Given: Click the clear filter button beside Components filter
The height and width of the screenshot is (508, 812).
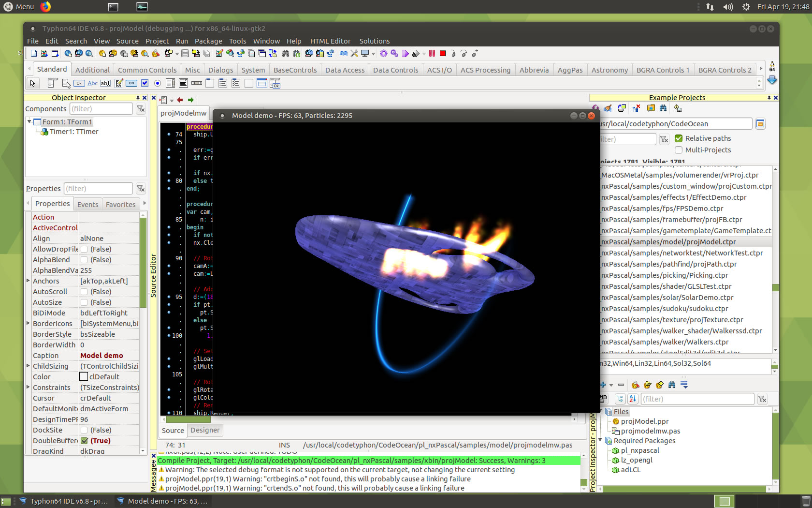Looking at the screenshot, I should (x=141, y=109).
